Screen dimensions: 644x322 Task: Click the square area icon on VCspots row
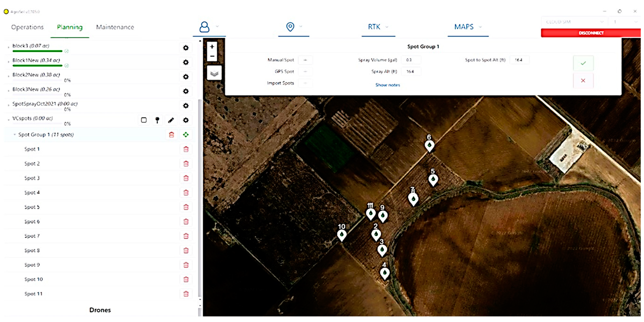[x=144, y=120]
